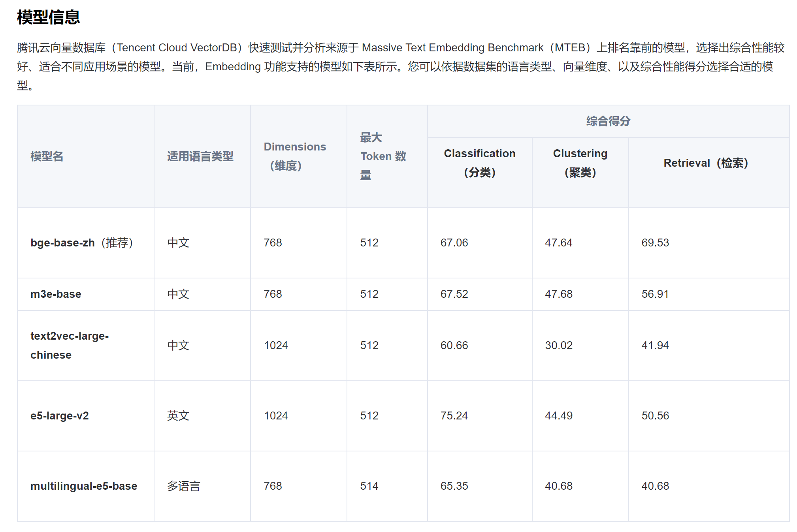Select the multilingual-e5-base model name cell
Image resolution: width=797 pixels, height=532 pixels.
tap(84, 486)
